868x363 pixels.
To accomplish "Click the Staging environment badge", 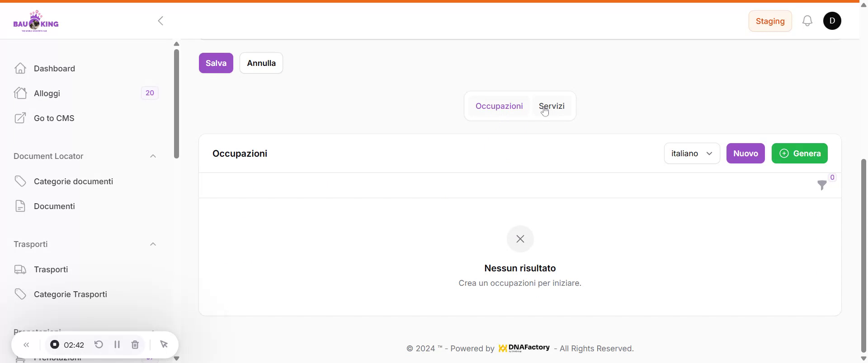I will [x=770, y=21].
